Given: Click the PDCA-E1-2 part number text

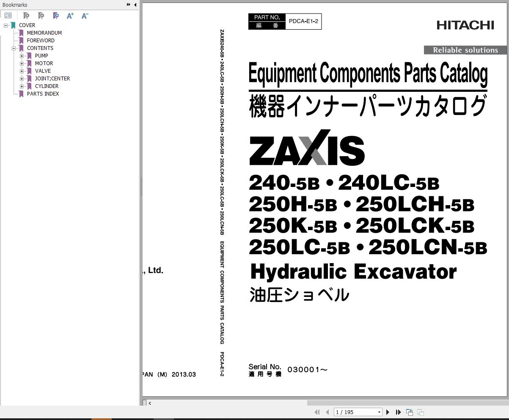Looking at the screenshot, I should tap(303, 21).
